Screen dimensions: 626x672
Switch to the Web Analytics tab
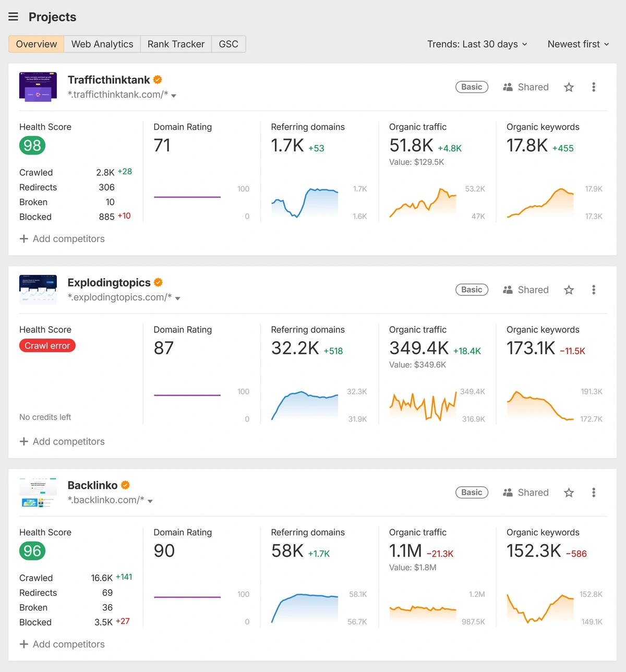coord(102,44)
